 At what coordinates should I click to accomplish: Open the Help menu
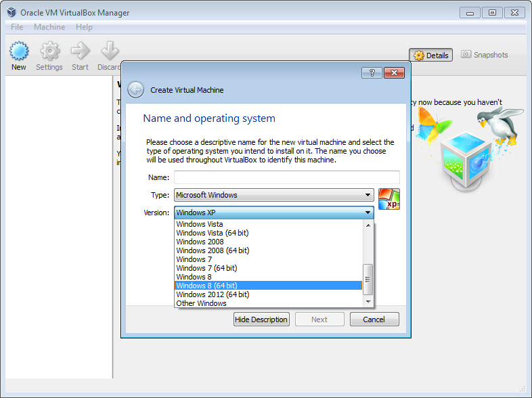click(84, 27)
